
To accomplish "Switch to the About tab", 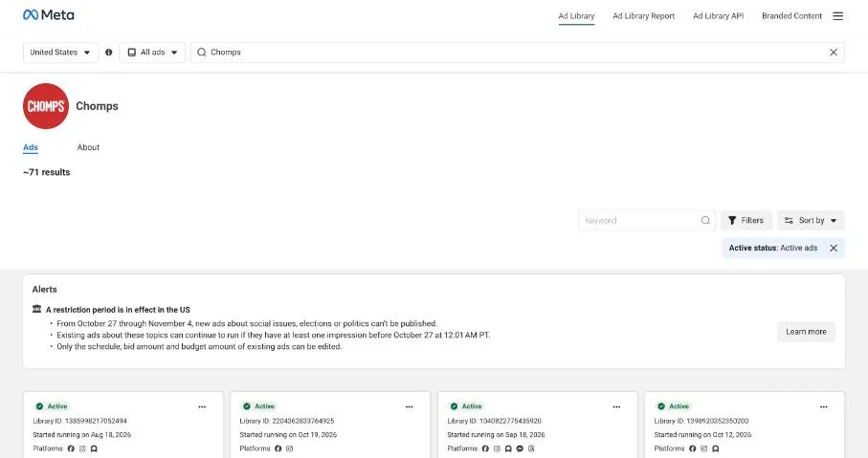I will (88, 147).
